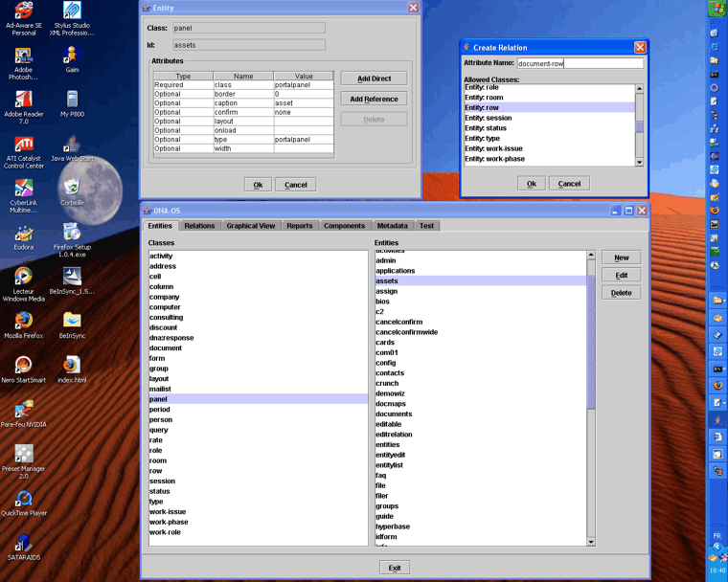Open the Graphical View tab
Image resolution: width=728 pixels, height=582 pixels.
[x=251, y=226]
